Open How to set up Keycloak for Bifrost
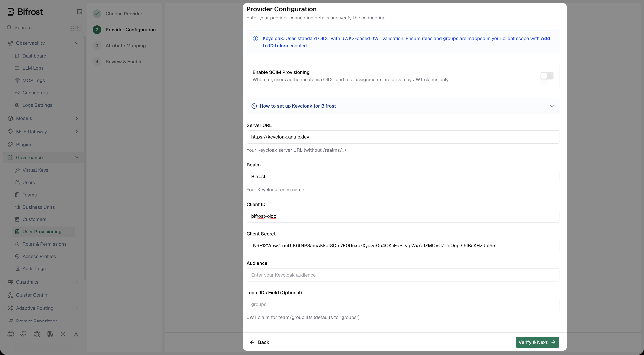 coord(403,106)
